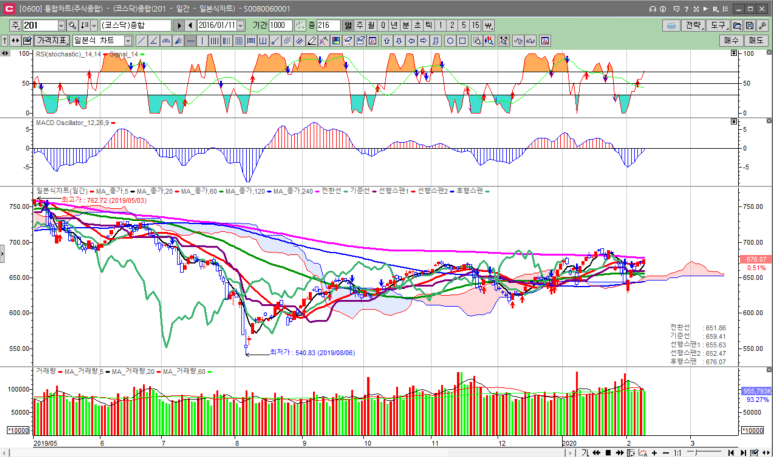Image resolution: width=773 pixels, height=457 pixels.
Task: Click the stop square button in bottom bar
Action: pyautogui.click(x=608, y=453)
